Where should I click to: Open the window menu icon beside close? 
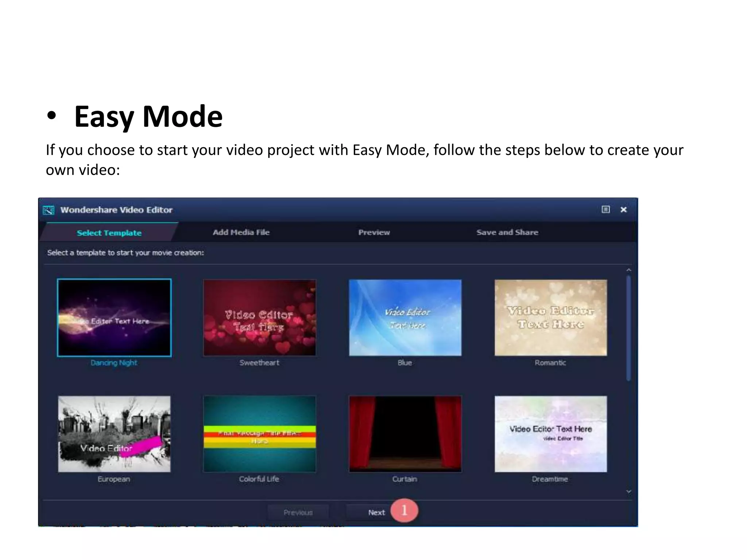click(x=605, y=209)
